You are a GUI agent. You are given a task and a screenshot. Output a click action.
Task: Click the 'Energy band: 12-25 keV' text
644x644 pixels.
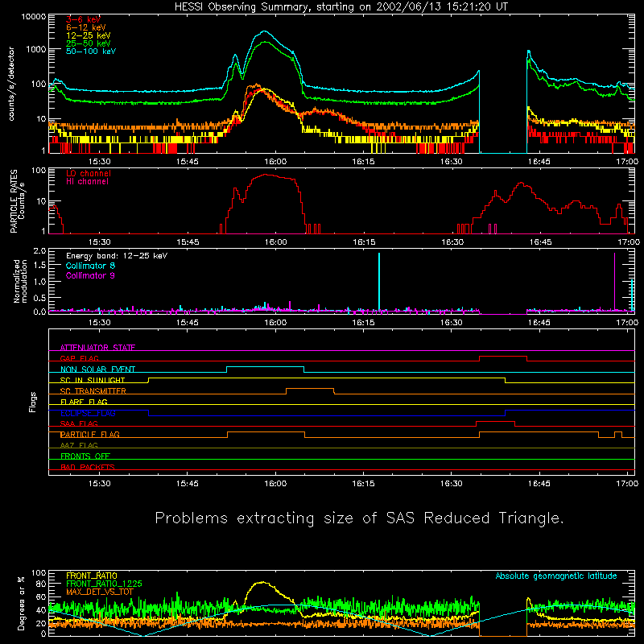117,256
